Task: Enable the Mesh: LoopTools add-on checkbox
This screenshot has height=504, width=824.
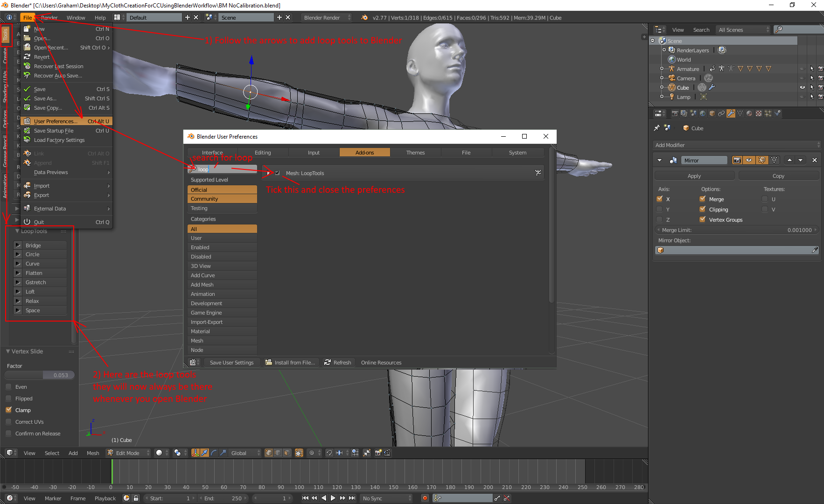Action: [277, 173]
